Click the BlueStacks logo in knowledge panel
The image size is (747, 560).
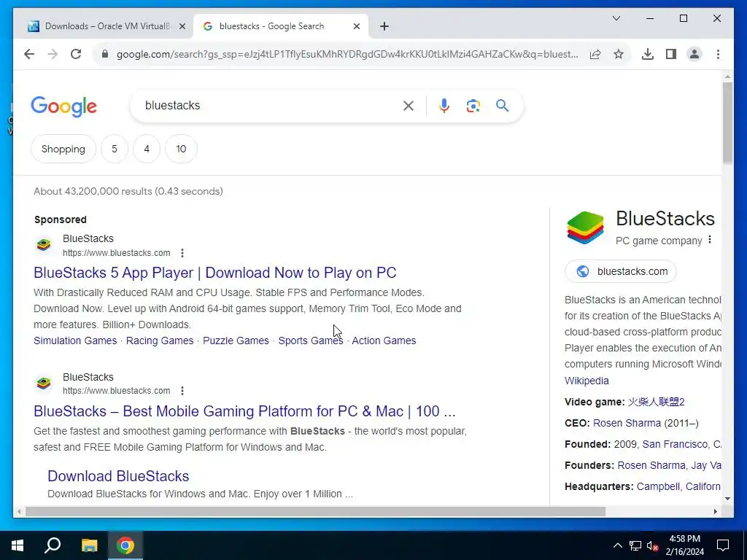click(x=586, y=227)
